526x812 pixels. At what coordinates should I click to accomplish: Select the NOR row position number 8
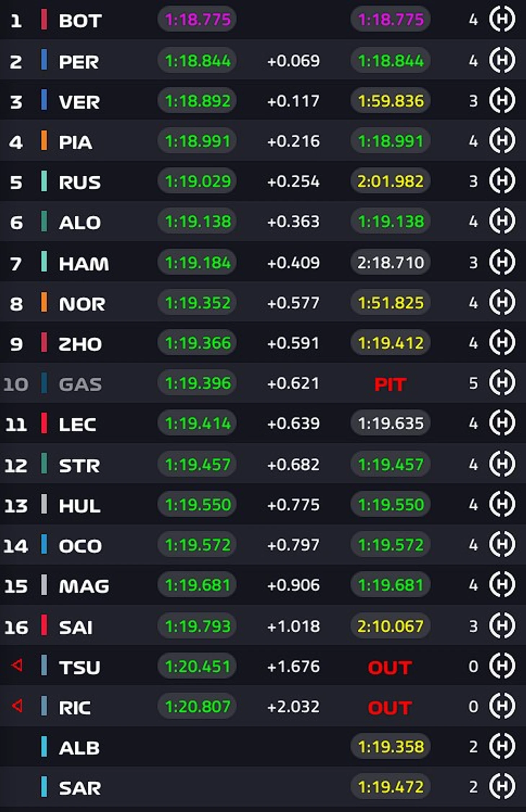(16, 304)
